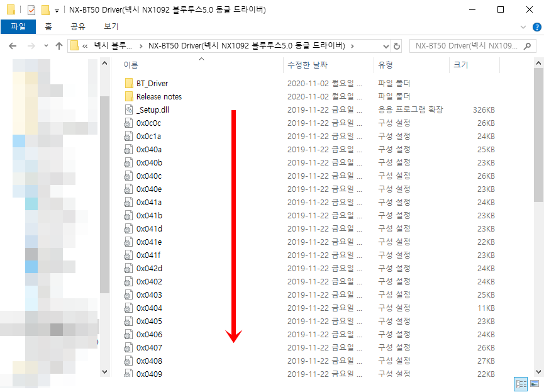Expand the ribbon chevron
544x392 pixels.
pos(523,26)
